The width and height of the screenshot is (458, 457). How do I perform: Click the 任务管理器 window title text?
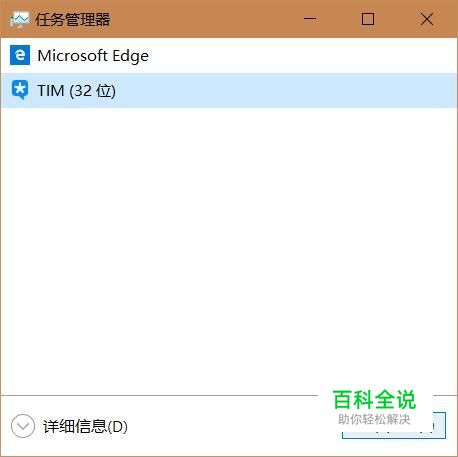73,20
